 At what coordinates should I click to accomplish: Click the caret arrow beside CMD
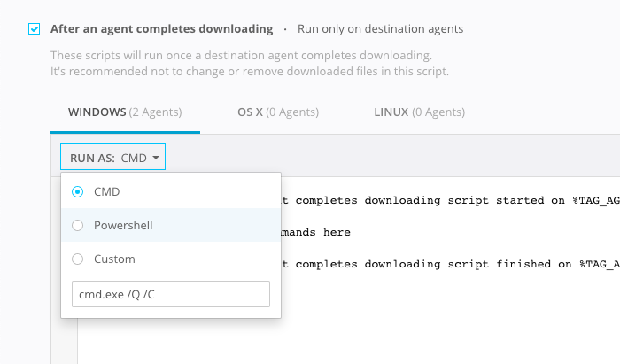pos(156,158)
